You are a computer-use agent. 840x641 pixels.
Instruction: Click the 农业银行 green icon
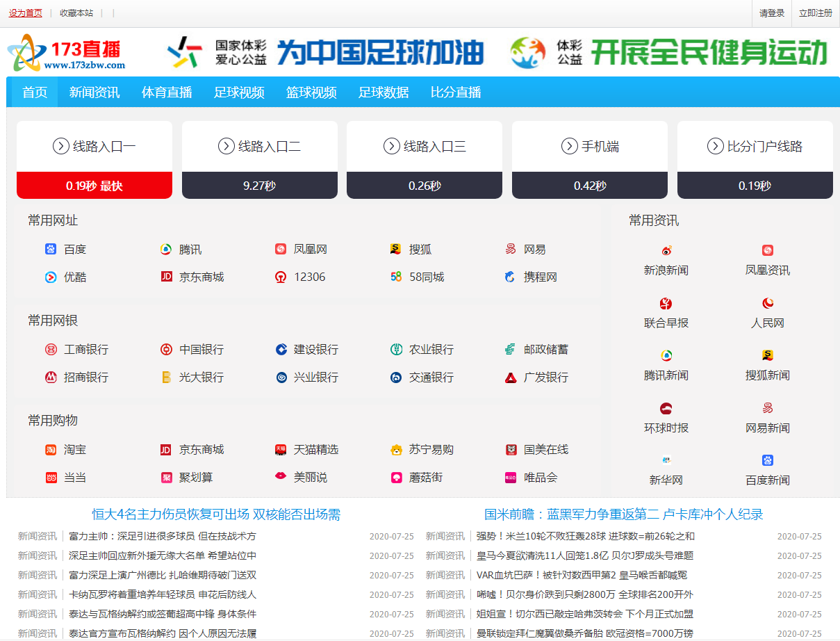pos(395,349)
